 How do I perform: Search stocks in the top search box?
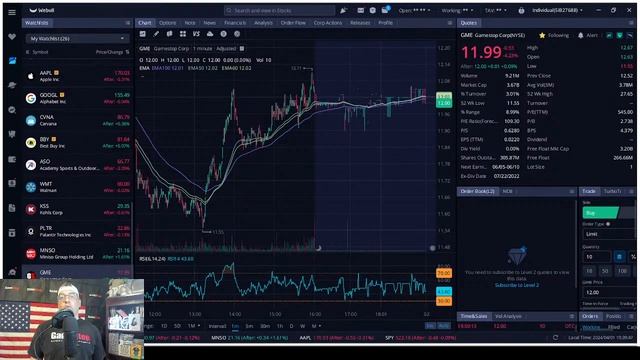280,10
